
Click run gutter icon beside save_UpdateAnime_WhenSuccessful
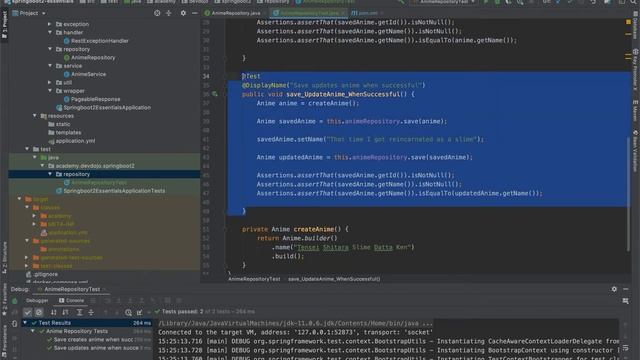(215, 94)
